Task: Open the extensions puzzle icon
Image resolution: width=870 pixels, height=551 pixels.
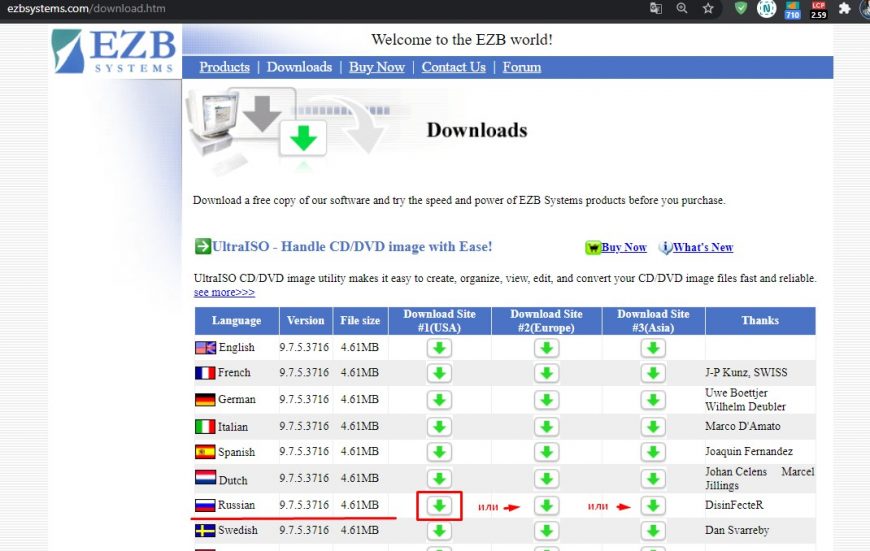Action: click(x=844, y=8)
